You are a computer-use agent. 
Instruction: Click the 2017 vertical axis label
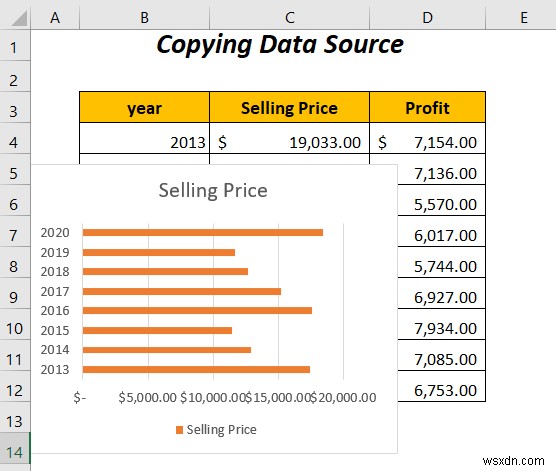(55, 292)
